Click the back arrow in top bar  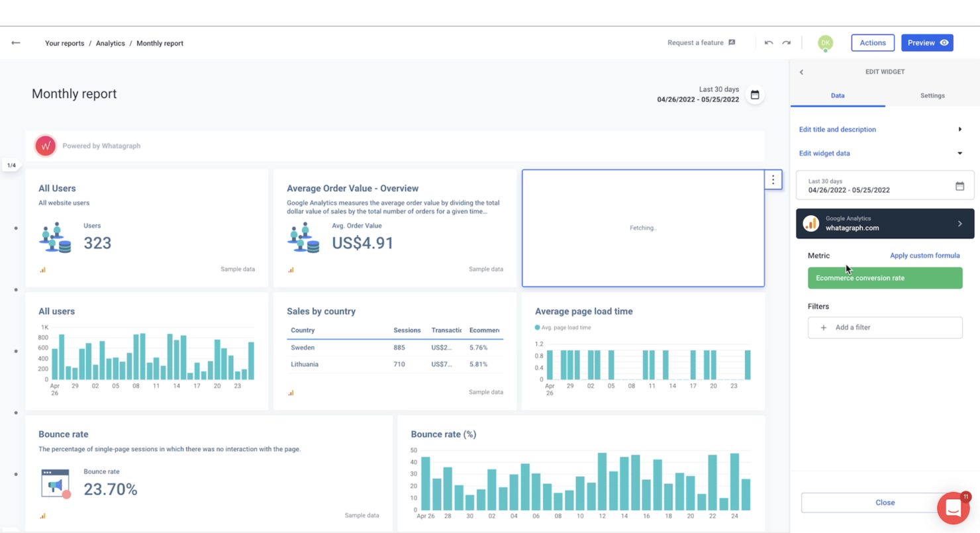[16, 43]
